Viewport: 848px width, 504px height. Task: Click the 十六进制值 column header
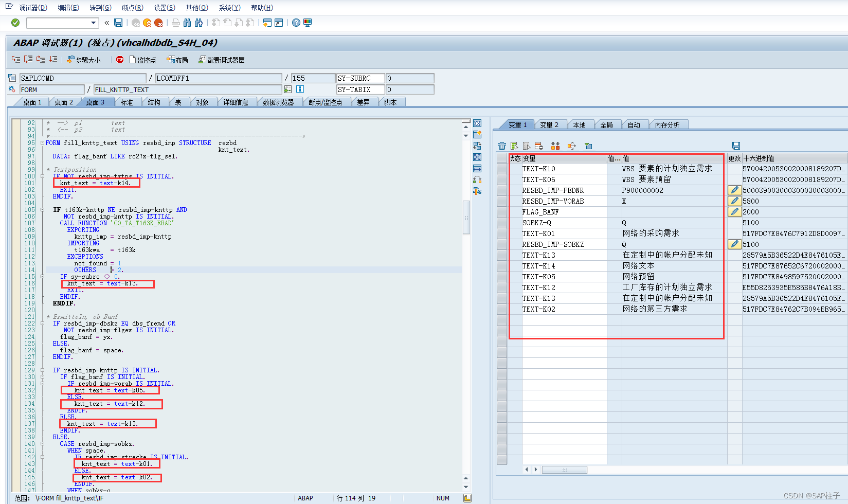click(794, 158)
